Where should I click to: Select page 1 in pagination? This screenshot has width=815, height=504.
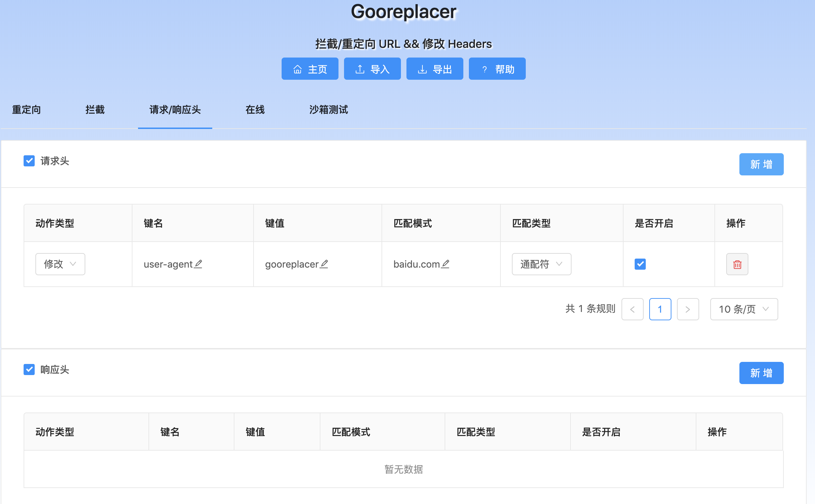click(660, 309)
